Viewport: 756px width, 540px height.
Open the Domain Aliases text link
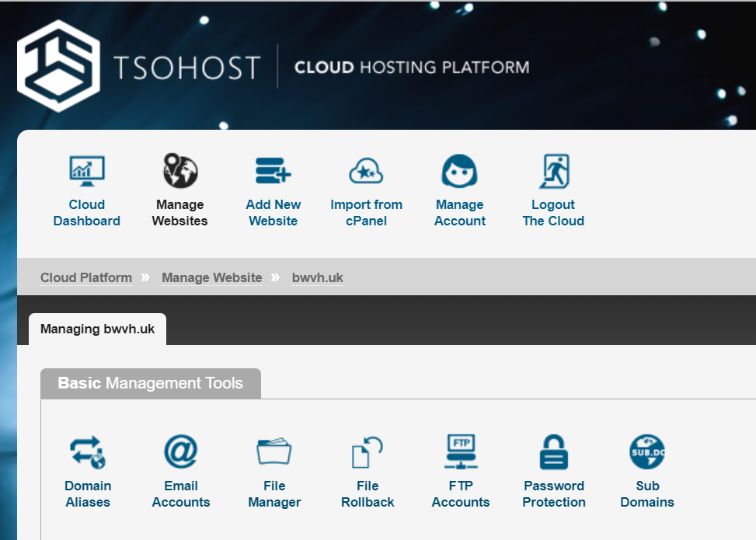click(88, 493)
